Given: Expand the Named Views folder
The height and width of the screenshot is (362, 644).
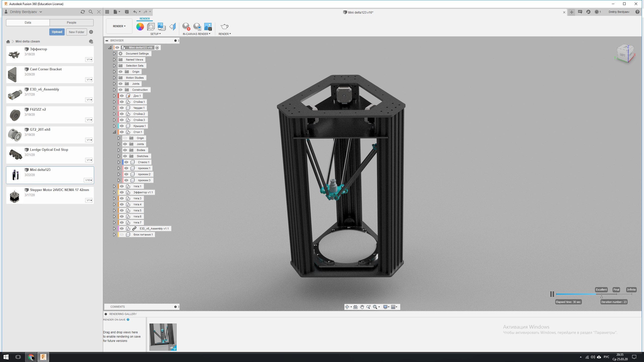Looking at the screenshot, I should 114,60.
